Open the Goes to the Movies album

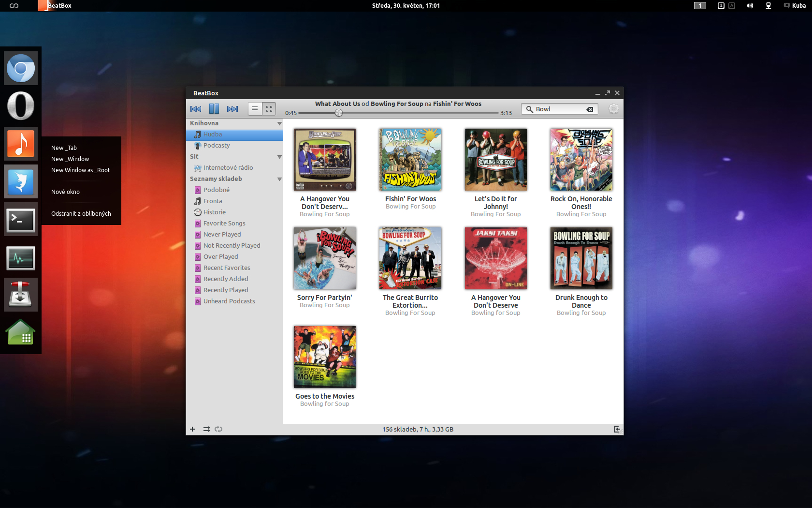pyautogui.click(x=325, y=357)
